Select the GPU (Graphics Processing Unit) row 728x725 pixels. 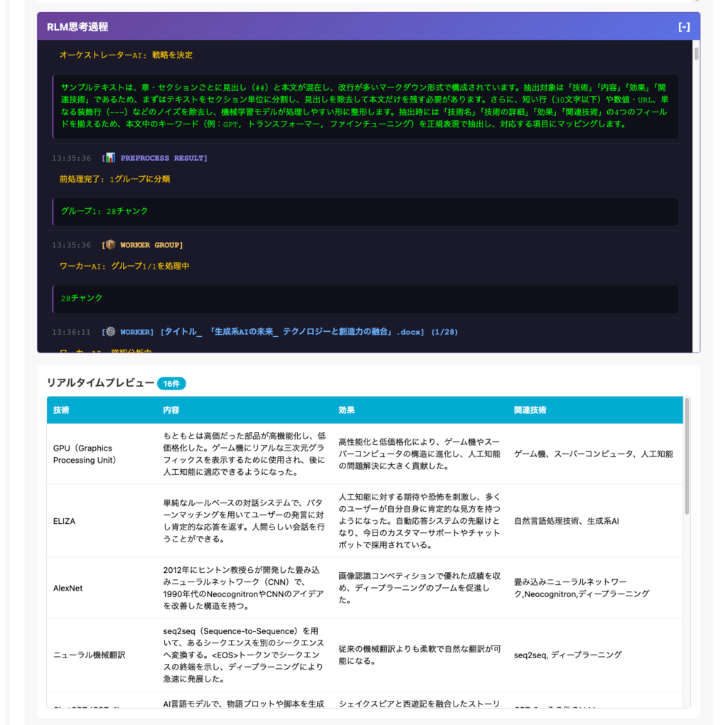(82, 454)
